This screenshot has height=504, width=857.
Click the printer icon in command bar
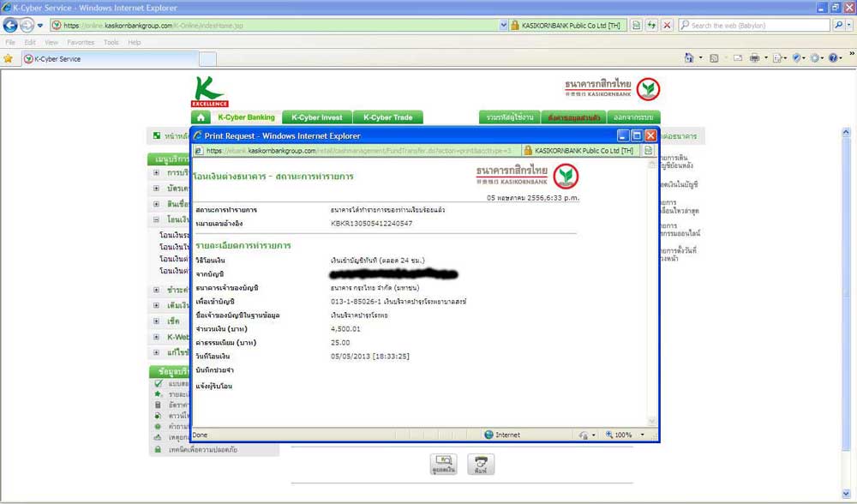755,58
